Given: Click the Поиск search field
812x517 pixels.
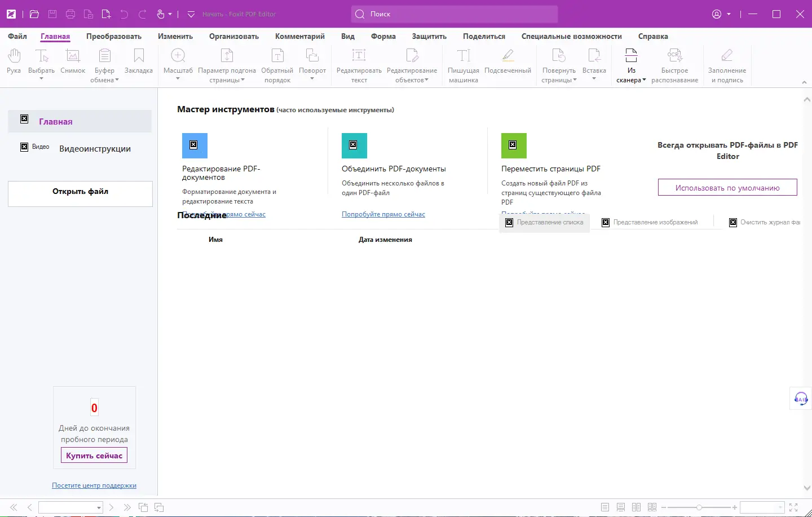Looking at the screenshot, I should (x=454, y=14).
